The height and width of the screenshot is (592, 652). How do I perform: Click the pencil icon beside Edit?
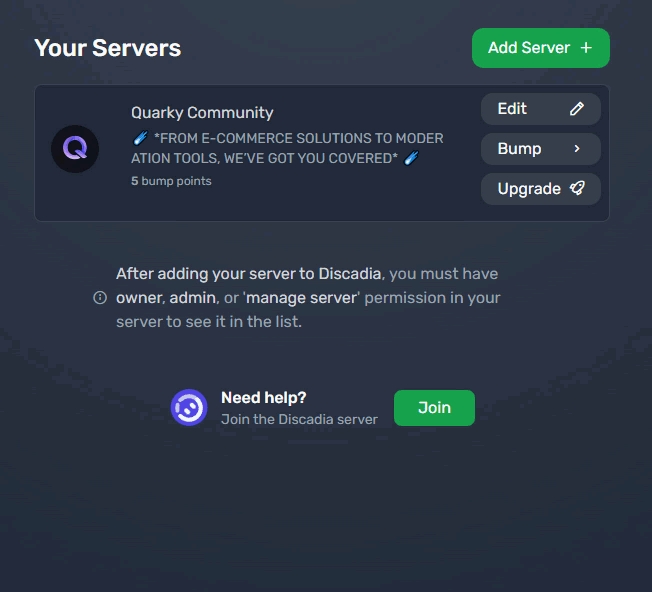coord(577,109)
